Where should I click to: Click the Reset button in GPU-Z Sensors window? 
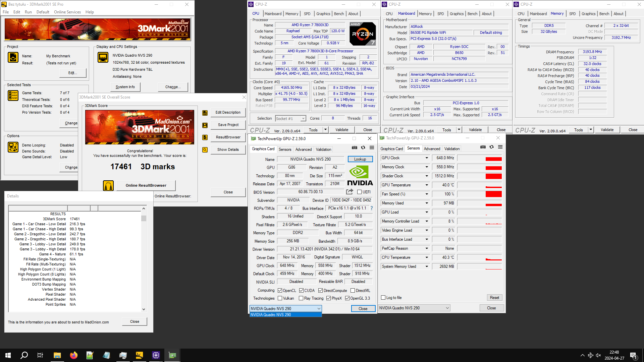[x=494, y=298]
